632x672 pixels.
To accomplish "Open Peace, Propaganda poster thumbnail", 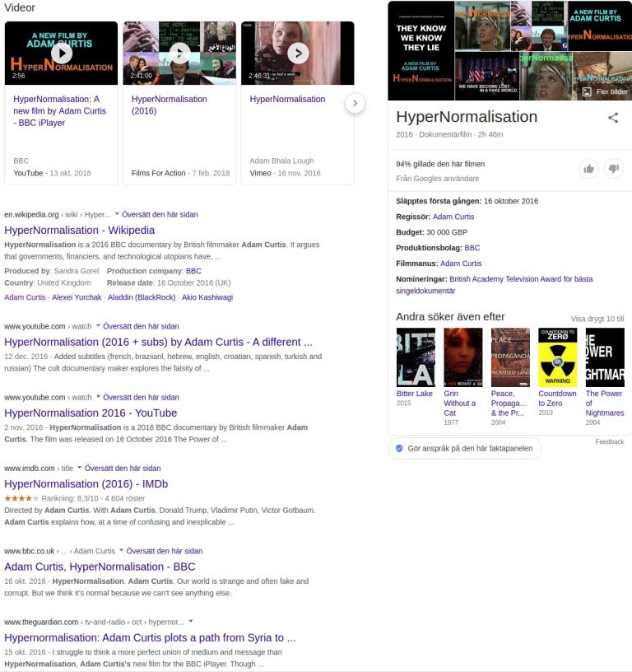I will tap(510, 357).
